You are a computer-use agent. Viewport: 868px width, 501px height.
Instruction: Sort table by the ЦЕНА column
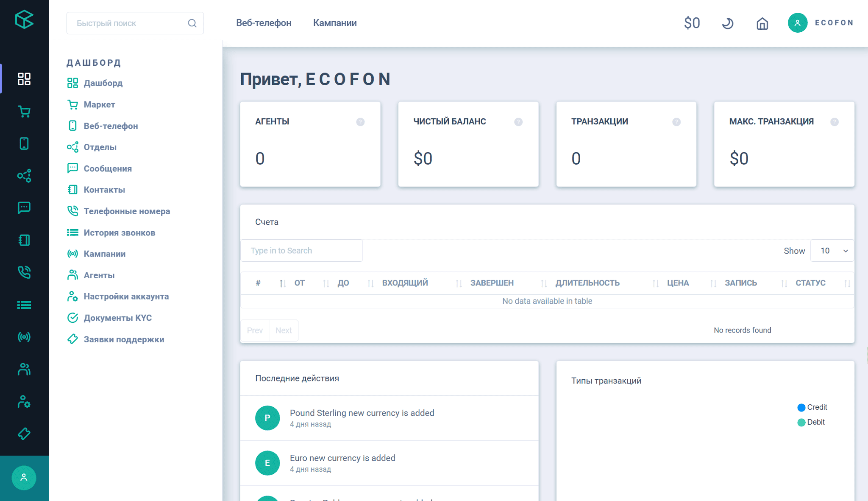point(690,283)
